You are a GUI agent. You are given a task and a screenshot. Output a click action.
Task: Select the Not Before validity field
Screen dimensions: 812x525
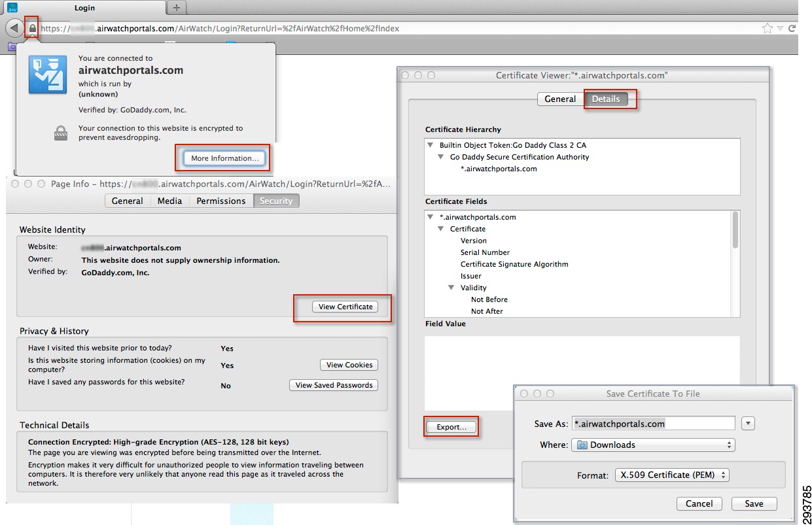[489, 299]
